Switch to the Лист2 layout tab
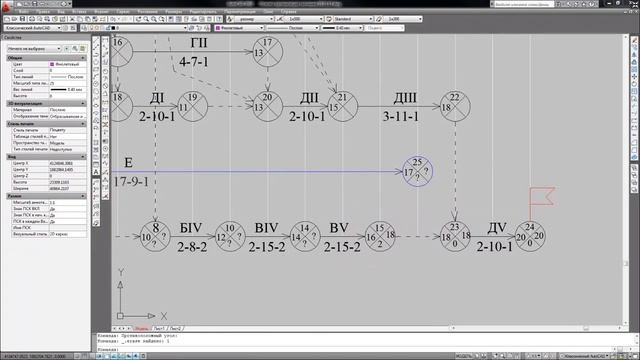This screenshot has width=640, height=360. click(x=175, y=328)
